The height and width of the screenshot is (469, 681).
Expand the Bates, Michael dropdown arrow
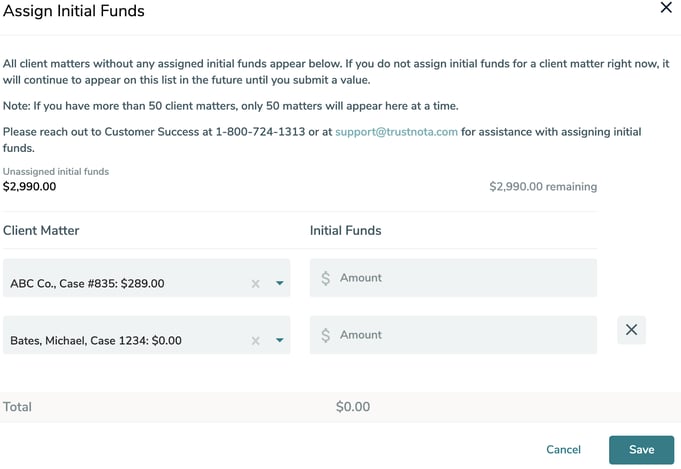point(280,341)
